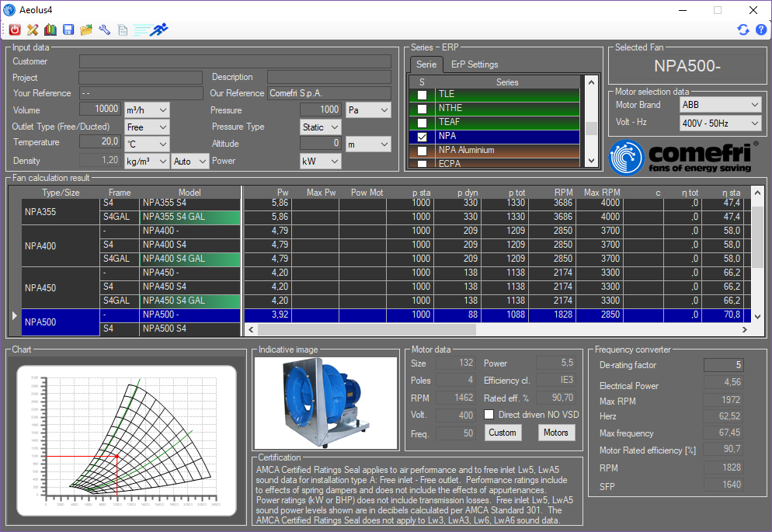Select the NPA355 S4 GAL model row
This screenshot has height=532, width=772.
pyautogui.click(x=191, y=217)
